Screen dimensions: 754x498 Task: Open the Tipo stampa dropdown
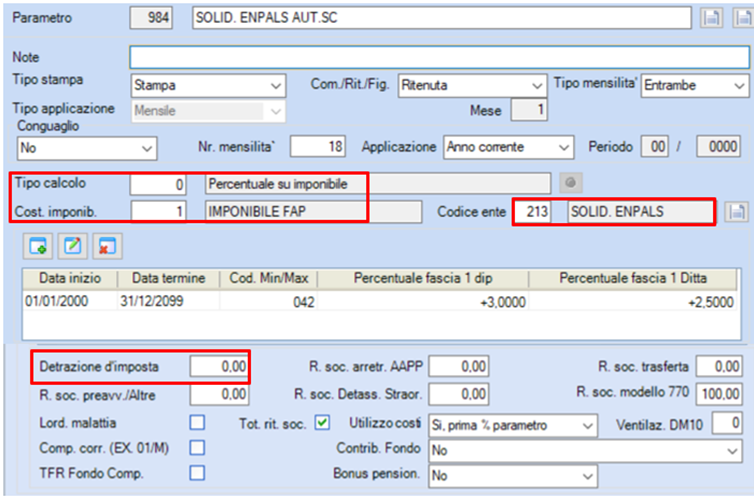pos(208,86)
